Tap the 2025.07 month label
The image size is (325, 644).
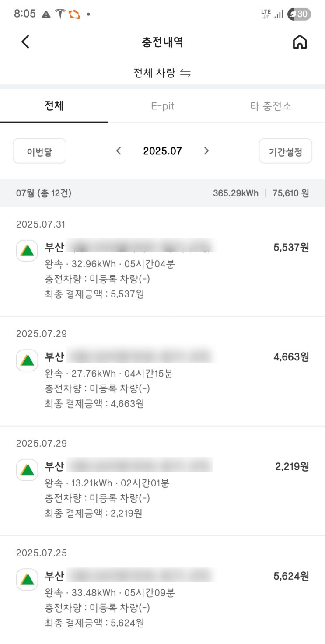(x=162, y=151)
